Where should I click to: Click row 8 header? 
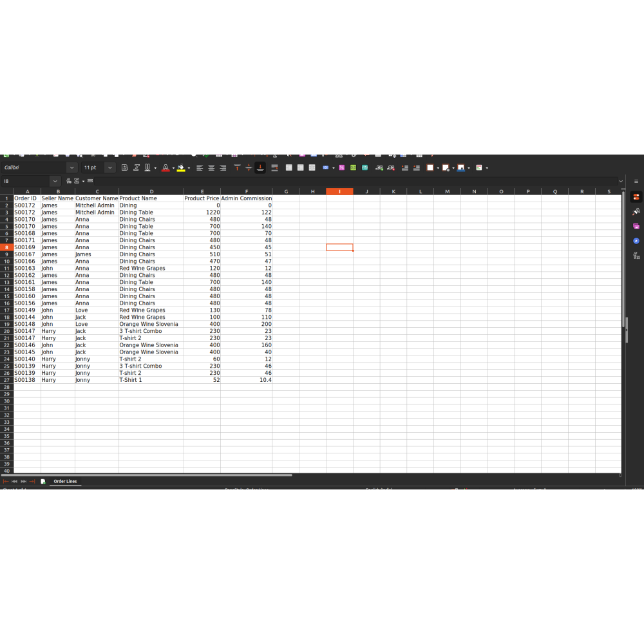pos(7,247)
